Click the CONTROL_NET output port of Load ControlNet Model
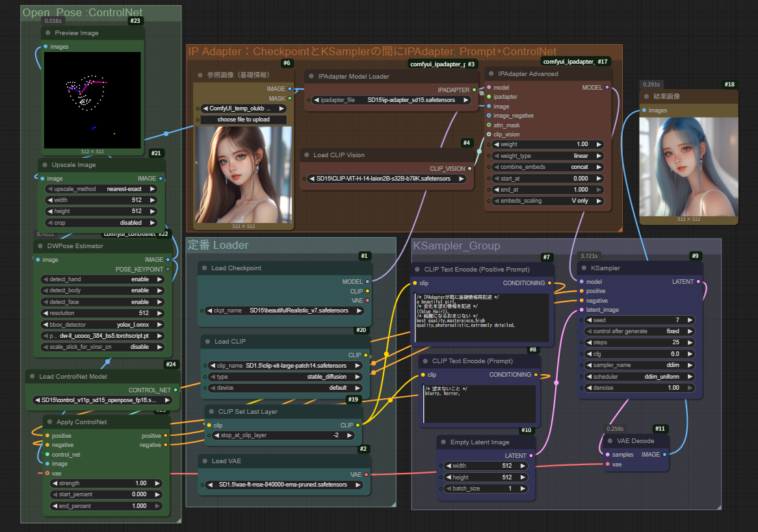This screenshot has height=532, width=758. pos(175,390)
